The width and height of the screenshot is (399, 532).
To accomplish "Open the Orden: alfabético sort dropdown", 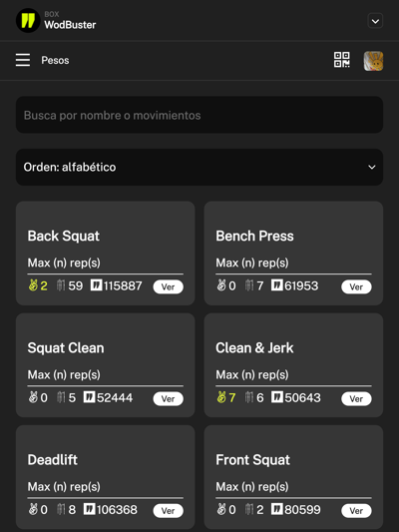I will pos(199,167).
